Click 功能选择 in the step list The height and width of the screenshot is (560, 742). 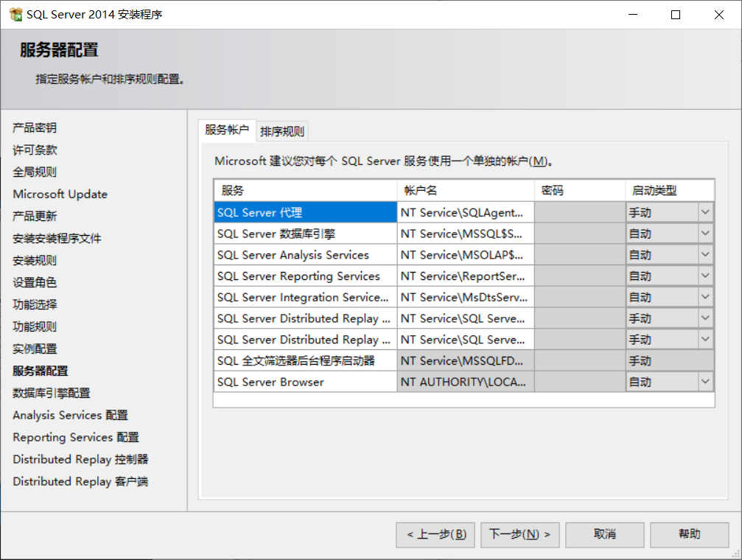click(x=35, y=304)
